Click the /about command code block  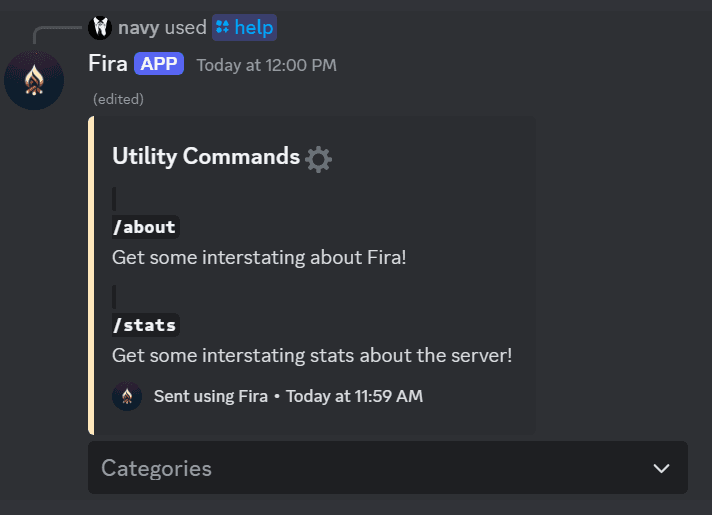[x=145, y=227]
